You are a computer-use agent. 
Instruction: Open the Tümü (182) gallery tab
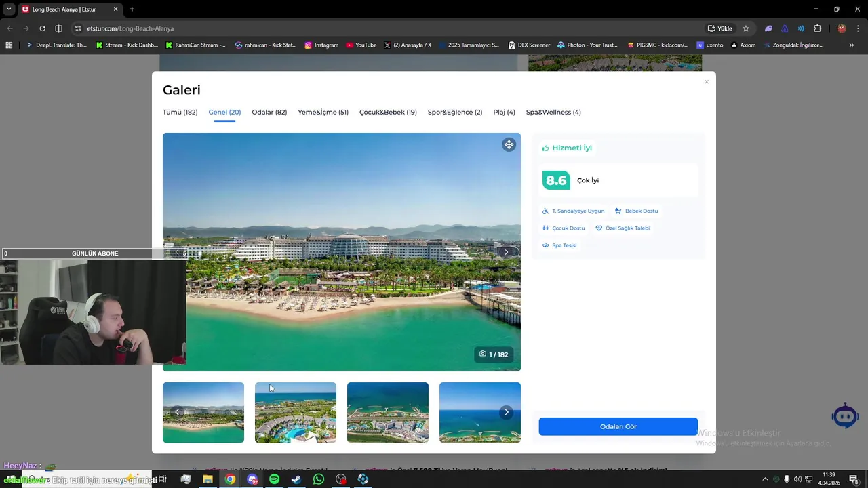point(180,112)
